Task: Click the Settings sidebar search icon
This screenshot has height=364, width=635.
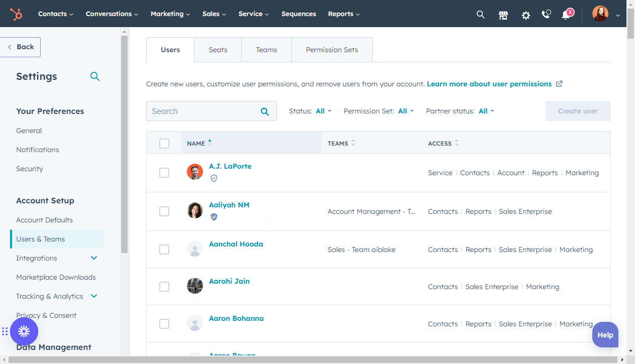Action: tap(95, 76)
